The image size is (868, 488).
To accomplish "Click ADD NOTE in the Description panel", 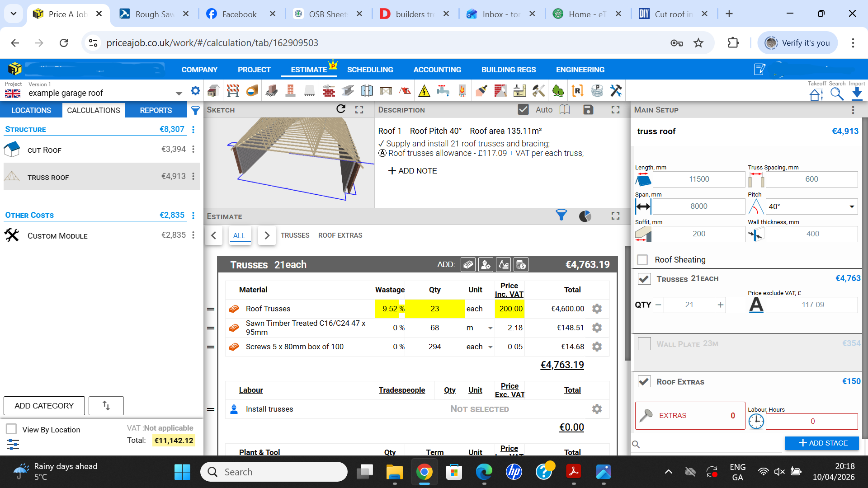I will pos(412,171).
